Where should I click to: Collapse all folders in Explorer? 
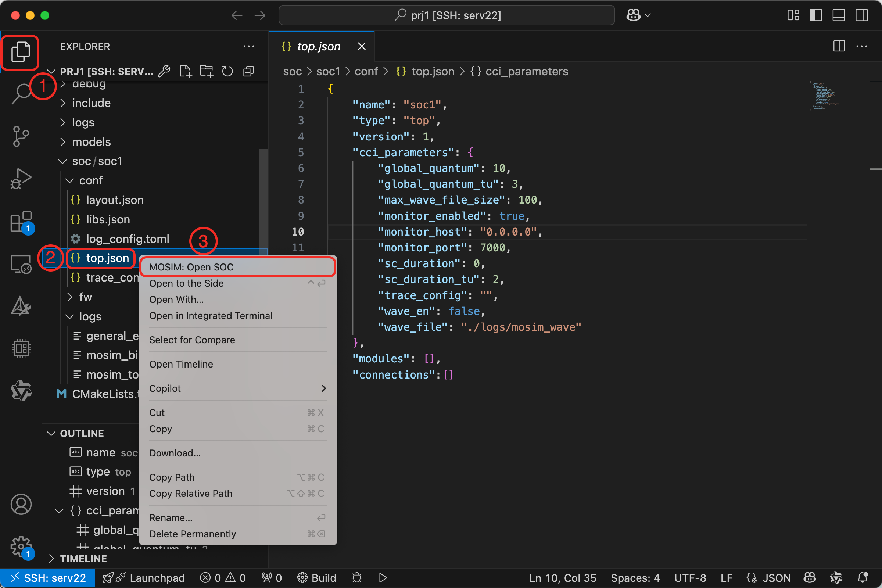pos(249,71)
